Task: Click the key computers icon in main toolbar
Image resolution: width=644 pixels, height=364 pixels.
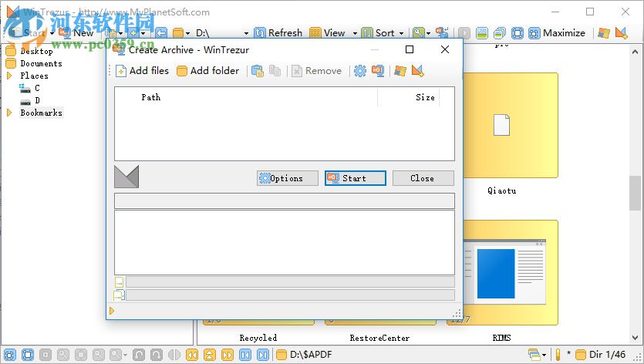Action: (442, 33)
